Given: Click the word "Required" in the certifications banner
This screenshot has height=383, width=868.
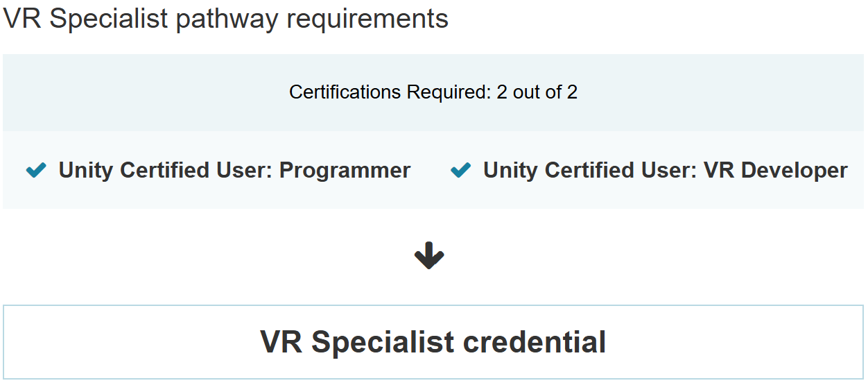Looking at the screenshot, I should pyautogui.click(x=446, y=92).
